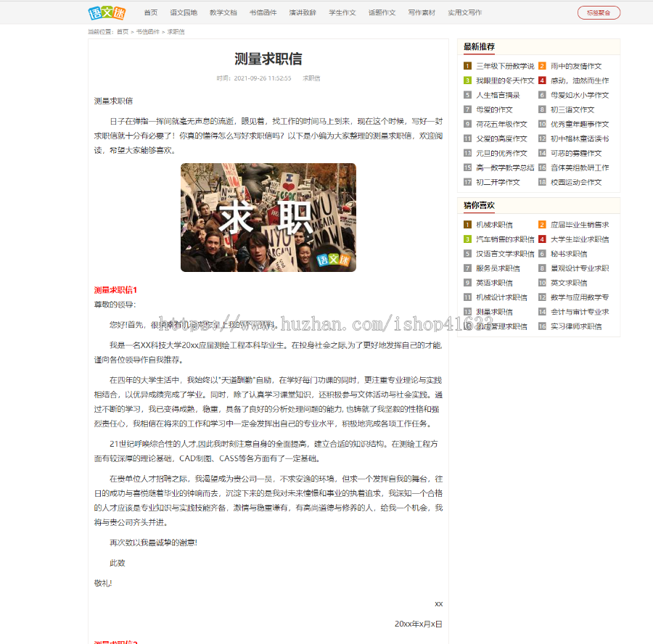Open recommended article 雨中的友情作文
This screenshot has width=653, height=644.
click(x=576, y=66)
